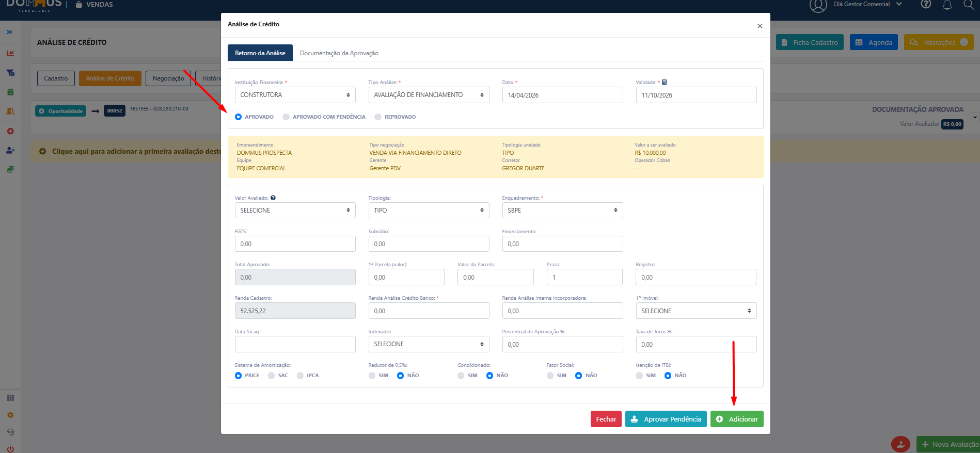The width and height of the screenshot is (980, 453).
Task: Select the Reprovado radio option
Action: tap(378, 117)
